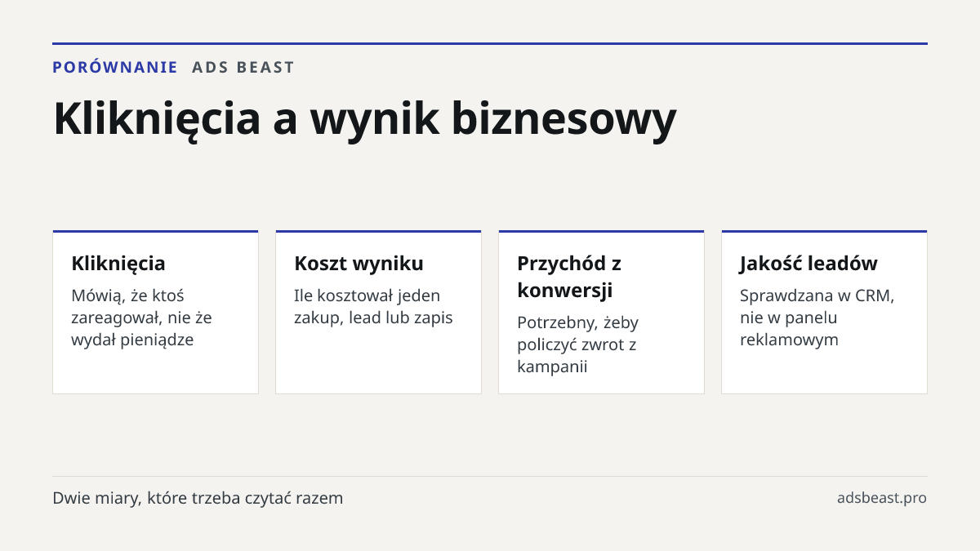This screenshot has height=551, width=980.
Task: Select the 'Kliknięcia' card title
Action: [x=118, y=264]
